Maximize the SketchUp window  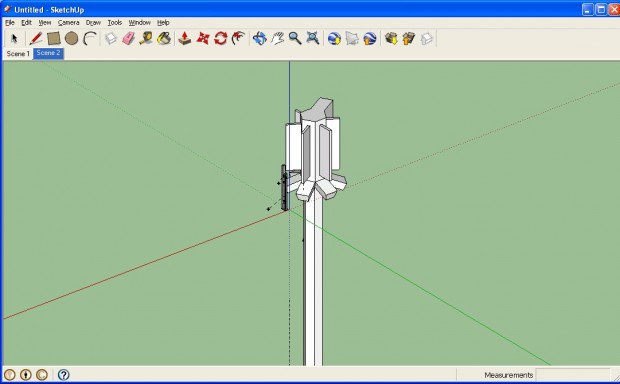click(601, 9)
